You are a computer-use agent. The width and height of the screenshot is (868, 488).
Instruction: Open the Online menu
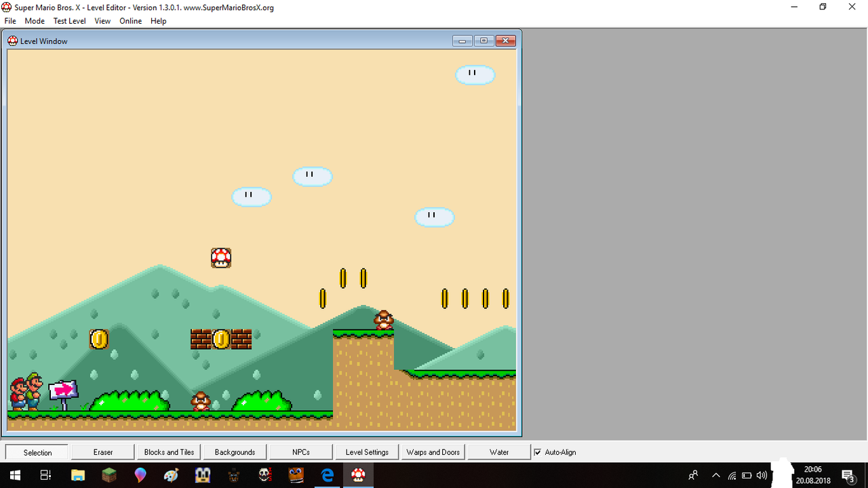coord(131,21)
